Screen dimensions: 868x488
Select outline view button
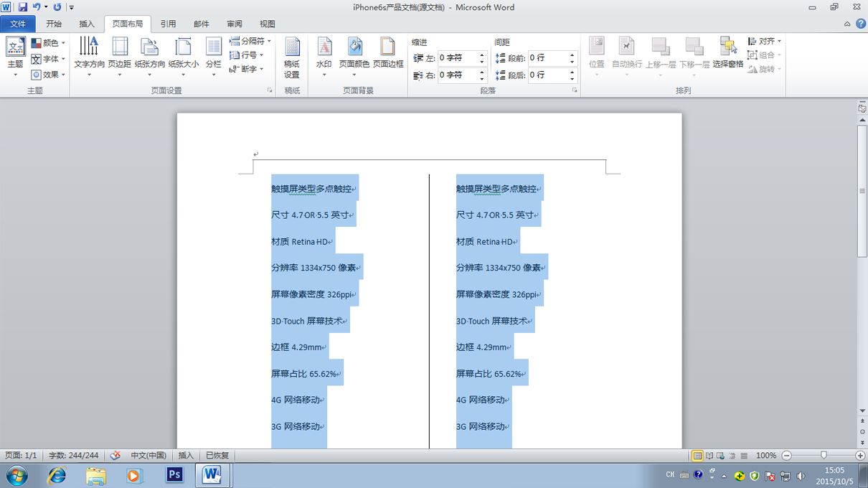point(732,455)
